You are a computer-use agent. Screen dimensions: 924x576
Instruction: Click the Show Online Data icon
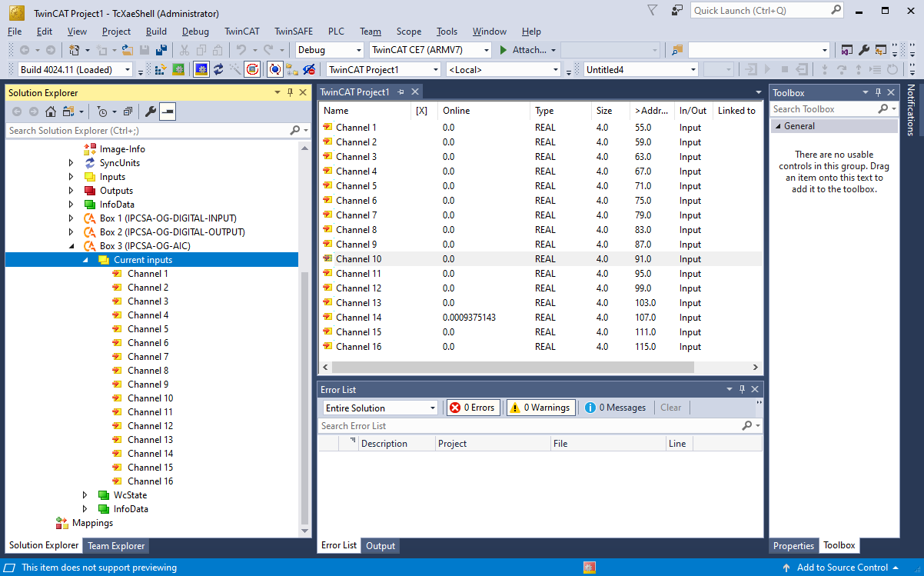(x=274, y=69)
